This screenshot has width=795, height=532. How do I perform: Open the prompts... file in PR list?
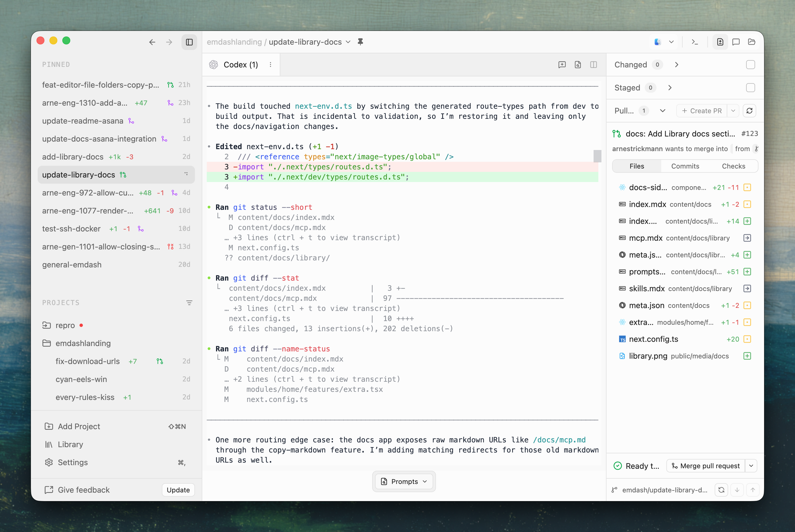pyautogui.click(x=685, y=272)
